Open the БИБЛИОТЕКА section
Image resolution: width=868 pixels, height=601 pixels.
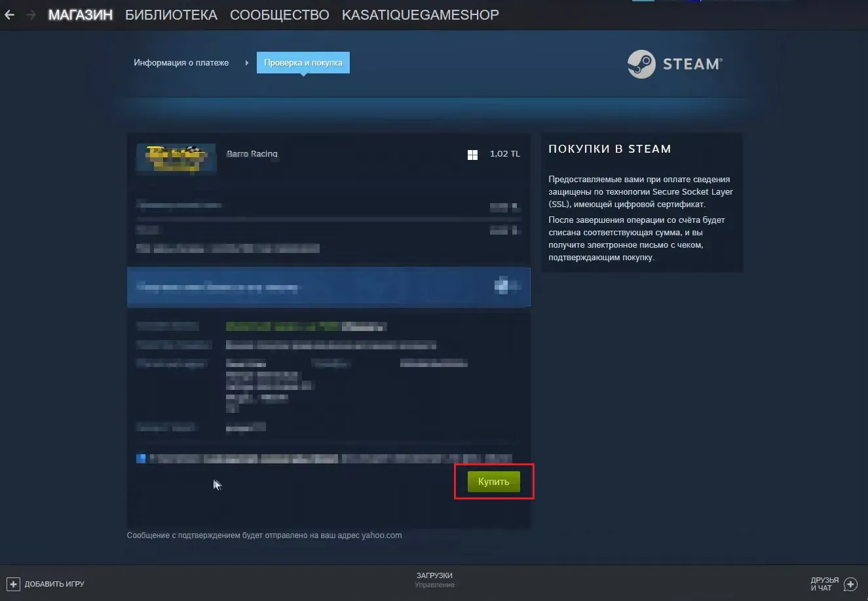pyautogui.click(x=171, y=14)
